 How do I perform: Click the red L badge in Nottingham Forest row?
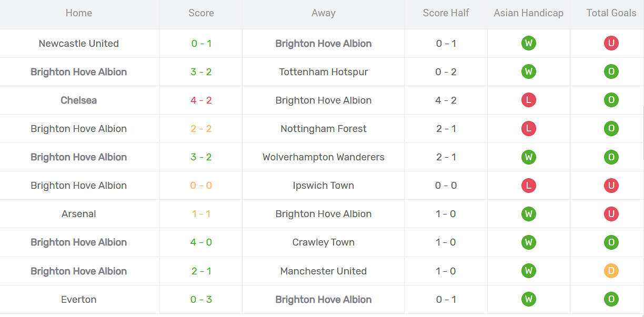pyautogui.click(x=528, y=129)
